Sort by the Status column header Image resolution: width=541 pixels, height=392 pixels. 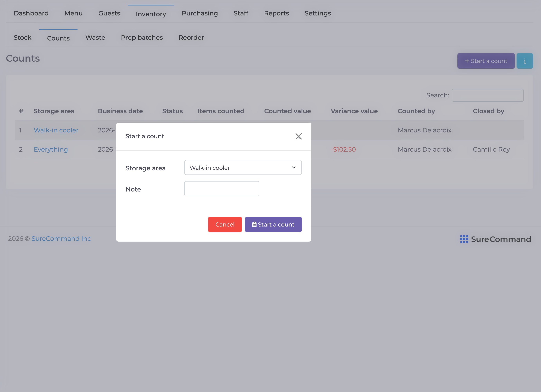coord(172,111)
